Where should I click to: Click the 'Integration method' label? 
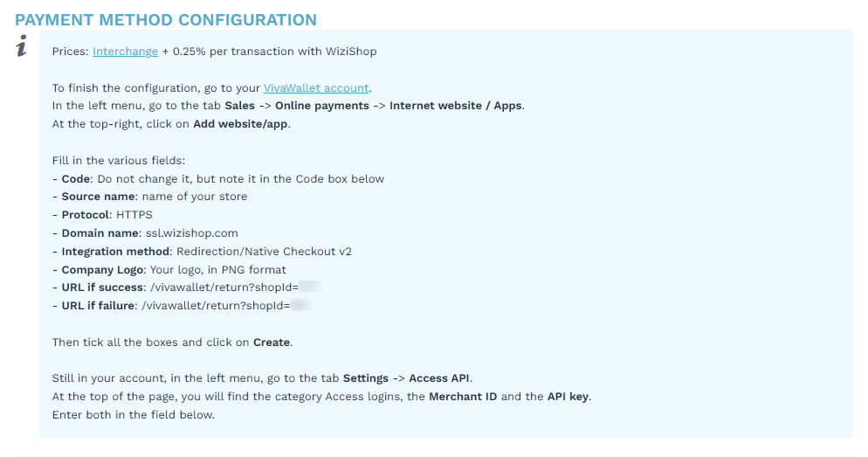tap(115, 251)
